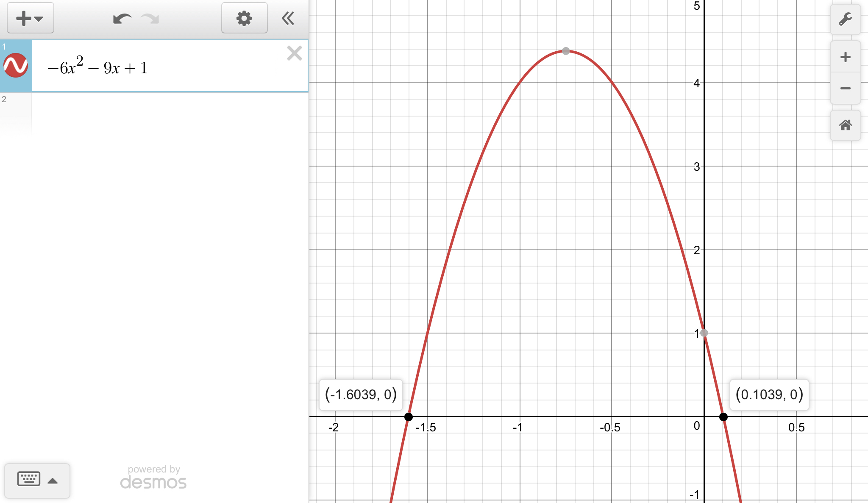
Task: Click the Redo arrow
Action: [150, 19]
